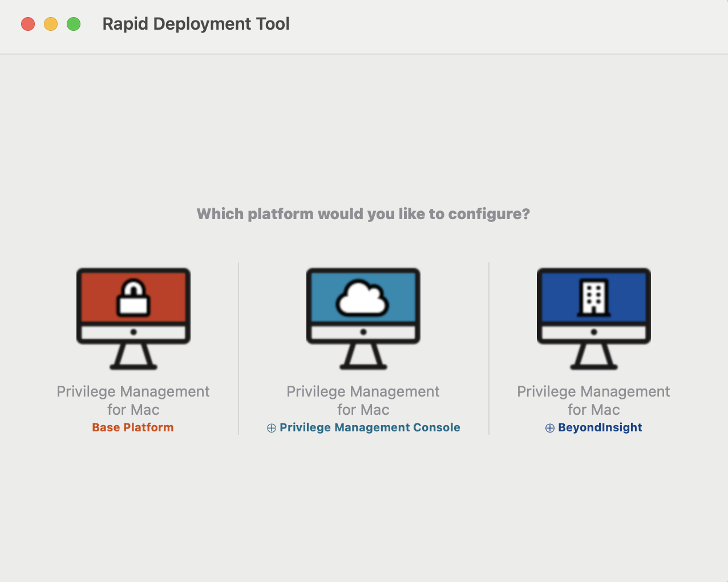Viewport: 728px width, 582px height.
Task: Select the teal cloud monitor icon
Action: click(x=363, y=318)
